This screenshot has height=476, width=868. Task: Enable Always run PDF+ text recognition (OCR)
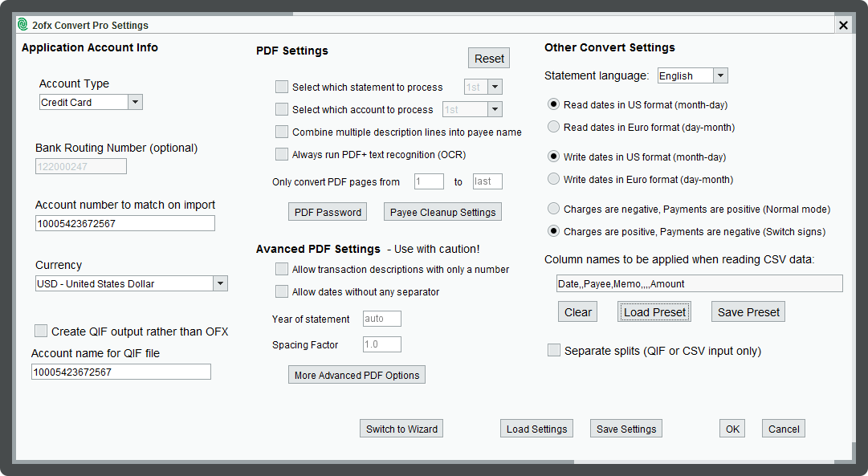point(282,154)
